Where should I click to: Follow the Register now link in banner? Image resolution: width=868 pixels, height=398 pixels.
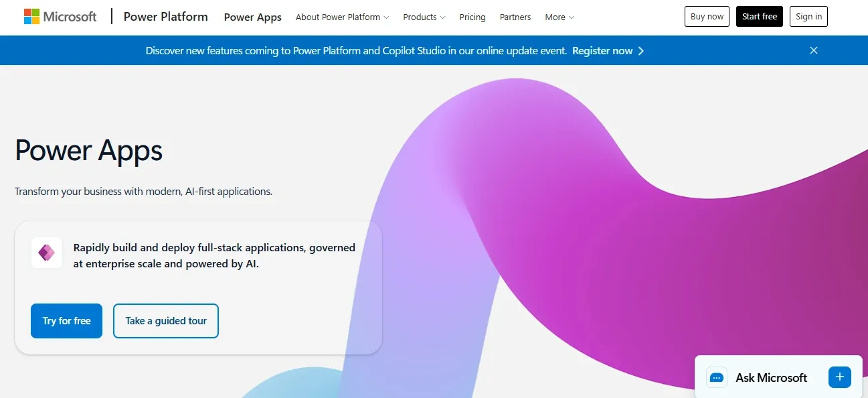(602, 51)
